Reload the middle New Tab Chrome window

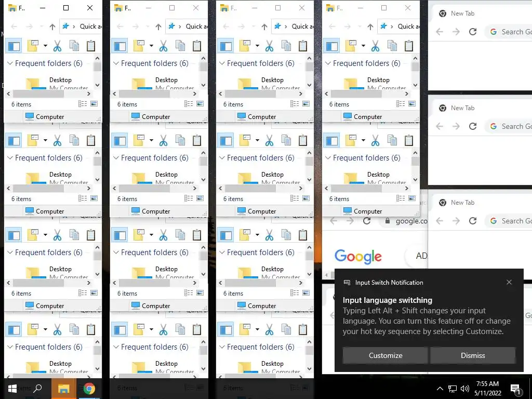pos(473,126)
